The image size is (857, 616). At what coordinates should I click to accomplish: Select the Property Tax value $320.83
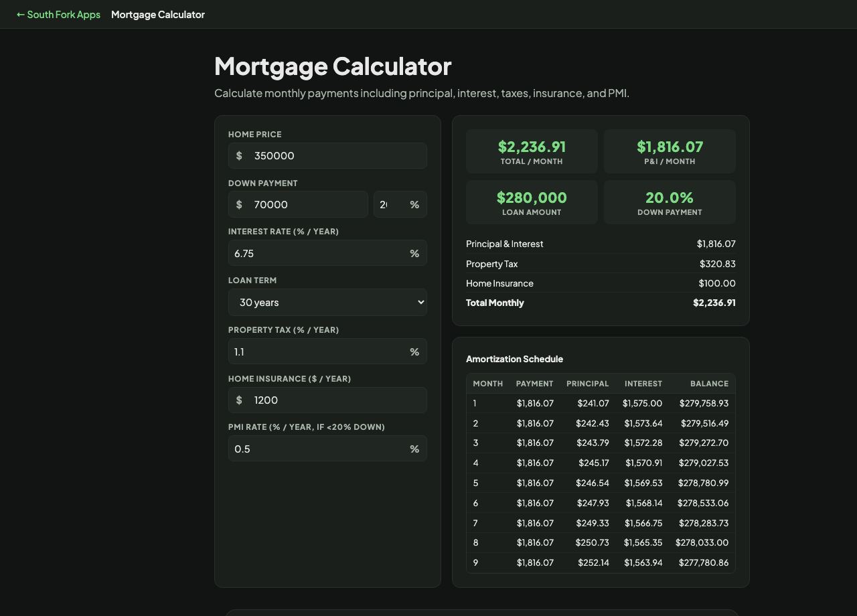[718, 264]
